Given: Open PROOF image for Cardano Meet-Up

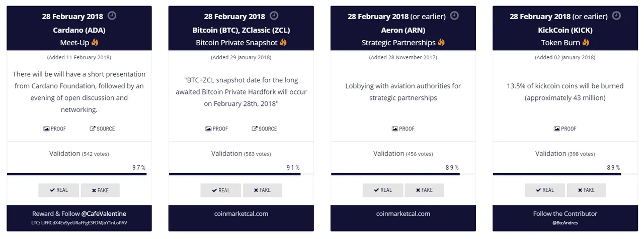Looking at the screenshot, I should click(x=55, y=129).
